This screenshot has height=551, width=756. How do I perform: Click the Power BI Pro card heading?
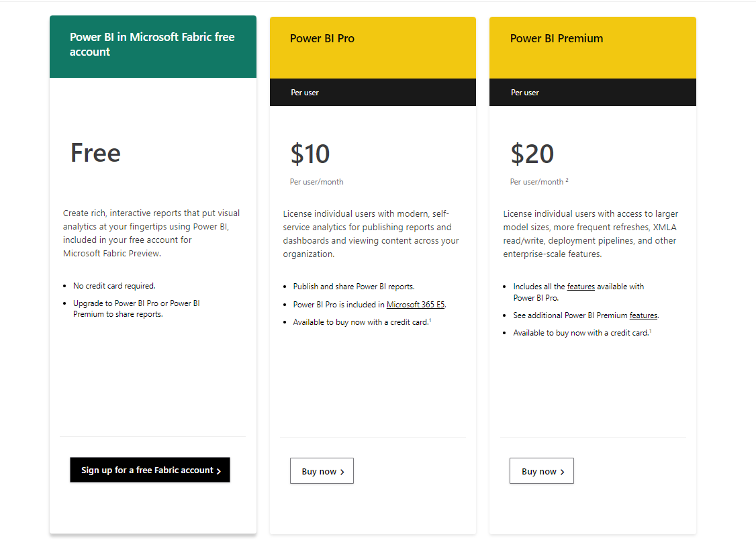[x=322, y=38]
